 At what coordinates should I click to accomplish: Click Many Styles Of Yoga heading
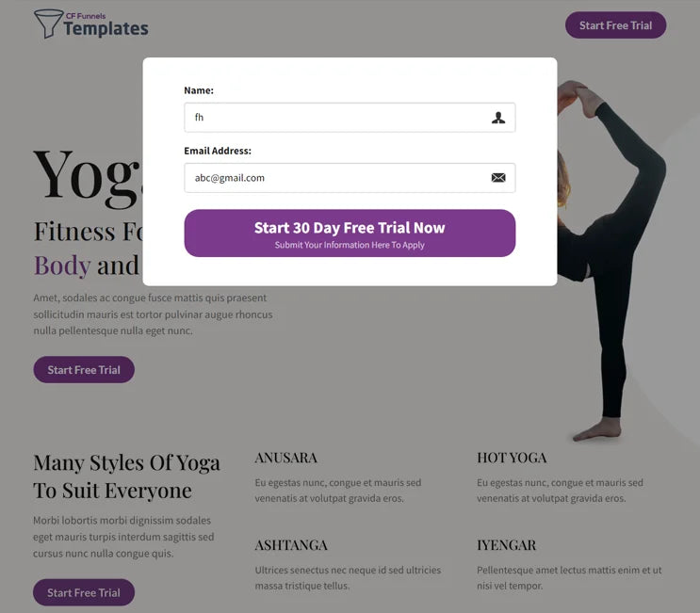tap(127, 476)
